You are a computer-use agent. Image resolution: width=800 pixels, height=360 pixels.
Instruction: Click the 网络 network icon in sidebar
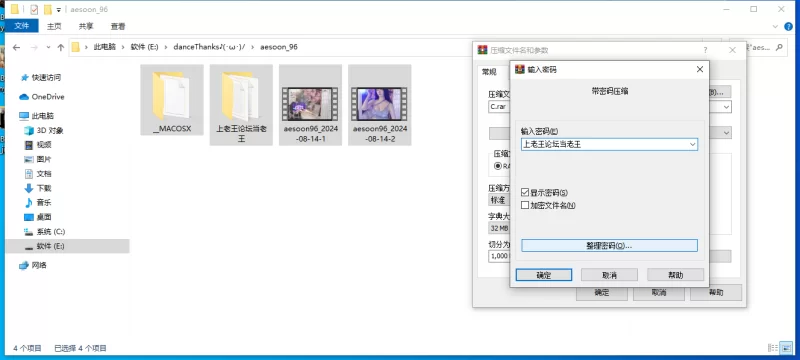23,265
